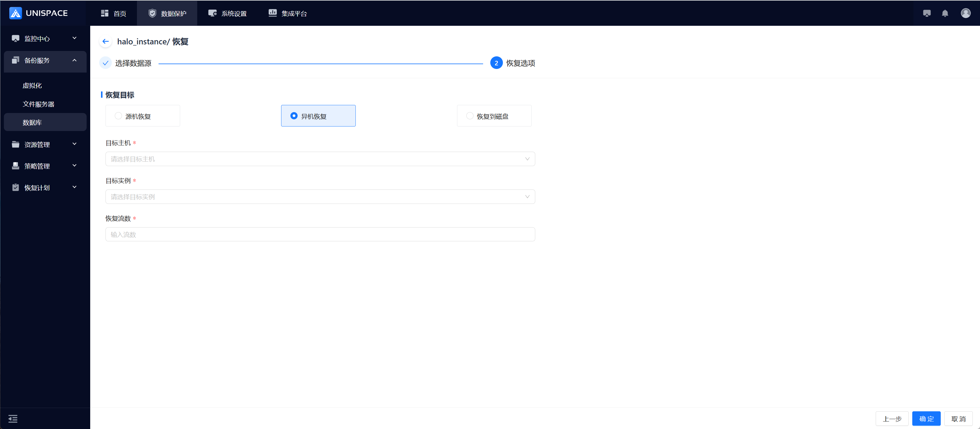The width and height of the screenshot is (980, 429).
Task: Collapse sidebar using bottom-left menu icon
Action: (13, 419)
